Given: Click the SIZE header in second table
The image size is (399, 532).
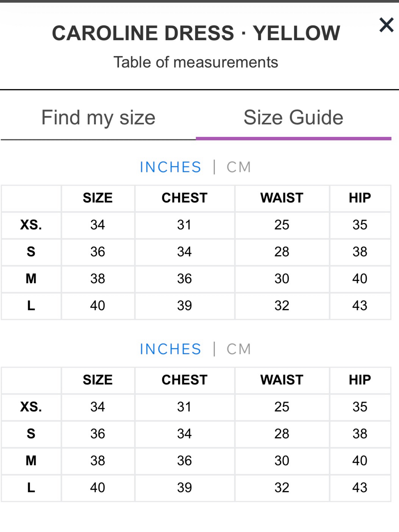Looking at the screenshot, I should [98, 380].
